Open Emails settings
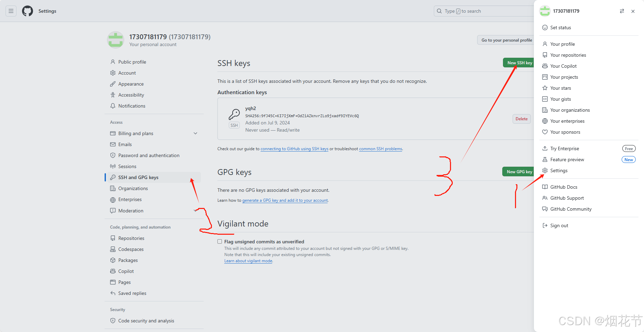 (x=154, y=144)
